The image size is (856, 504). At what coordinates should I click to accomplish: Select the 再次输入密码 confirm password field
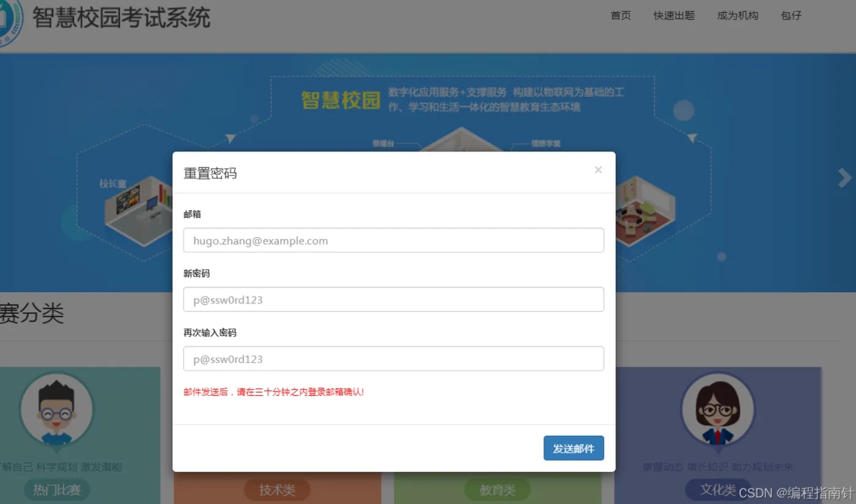(394, 359)
